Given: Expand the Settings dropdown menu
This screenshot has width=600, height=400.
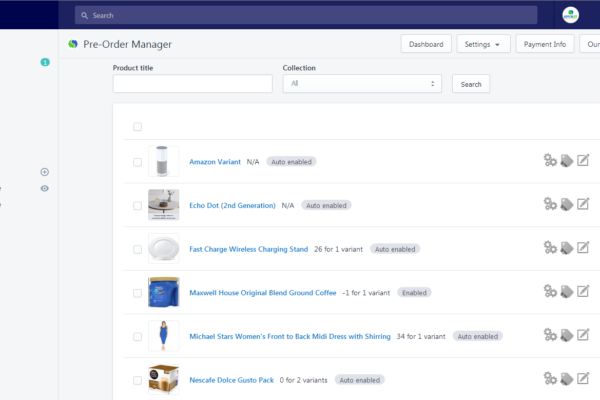Looking at the screenshot, I should coord(483,44).
